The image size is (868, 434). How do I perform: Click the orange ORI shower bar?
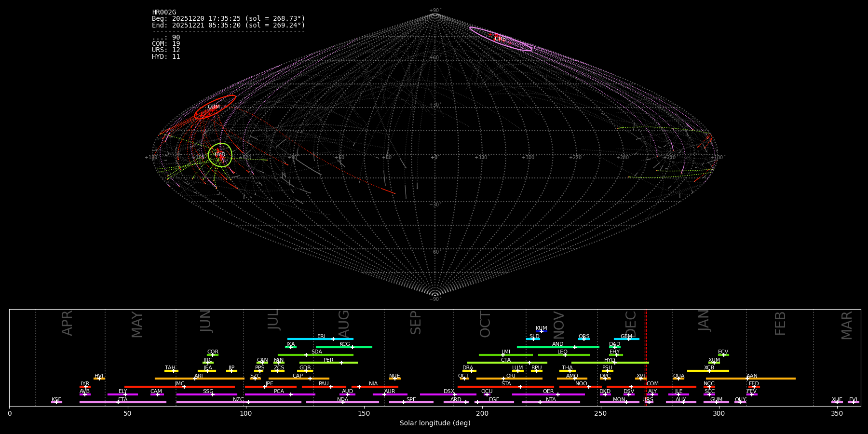[x=509, y=379]
